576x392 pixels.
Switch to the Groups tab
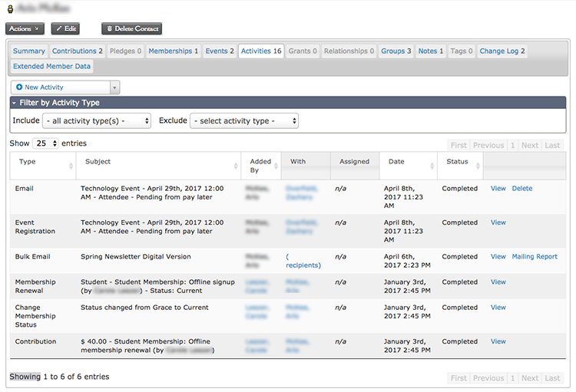click(396, 51)
